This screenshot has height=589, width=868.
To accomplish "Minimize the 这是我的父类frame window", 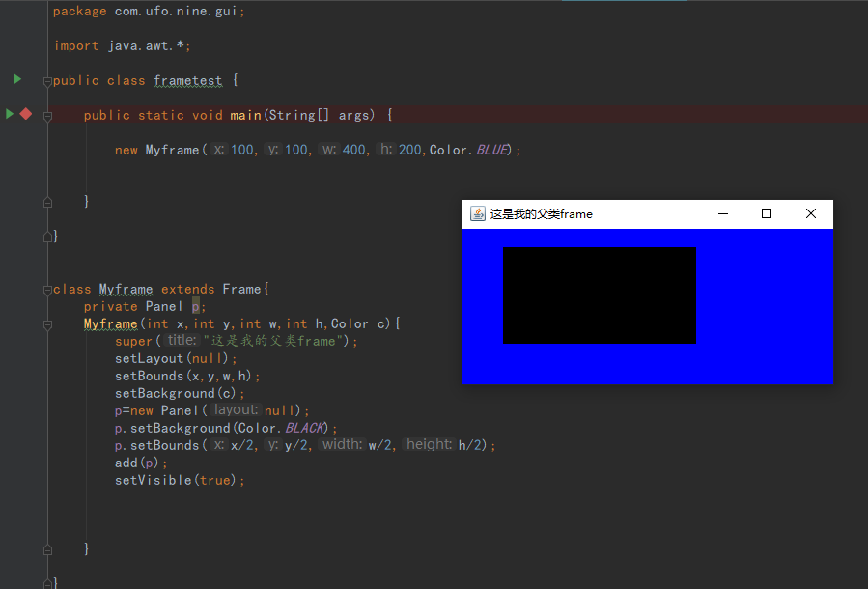I will pyautogui.click(x=723, y=213).
